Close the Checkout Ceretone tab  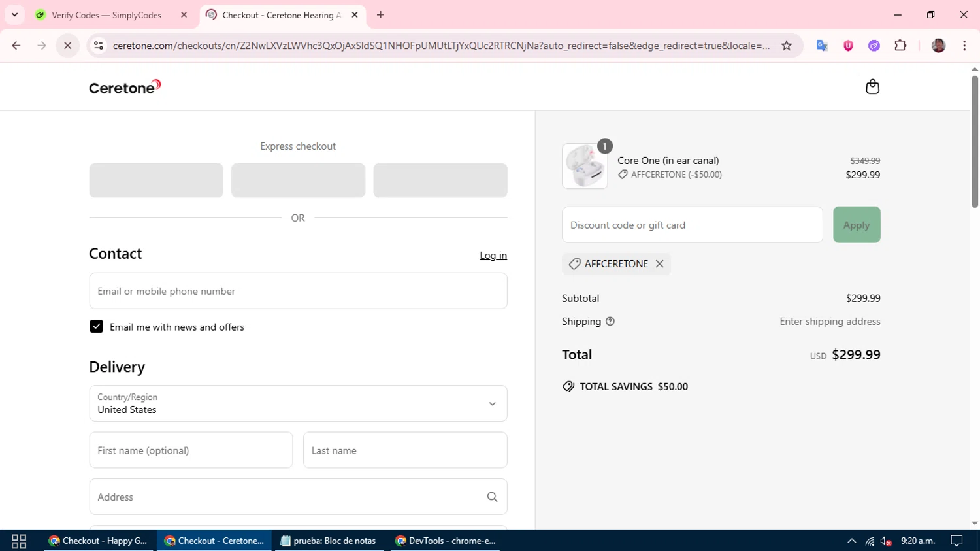355,15
